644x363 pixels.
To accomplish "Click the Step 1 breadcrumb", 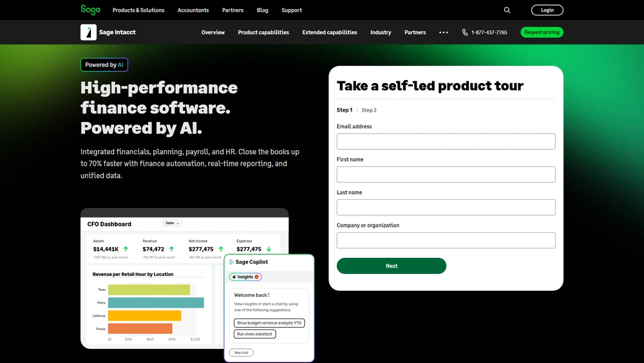I will click(345, 110).
